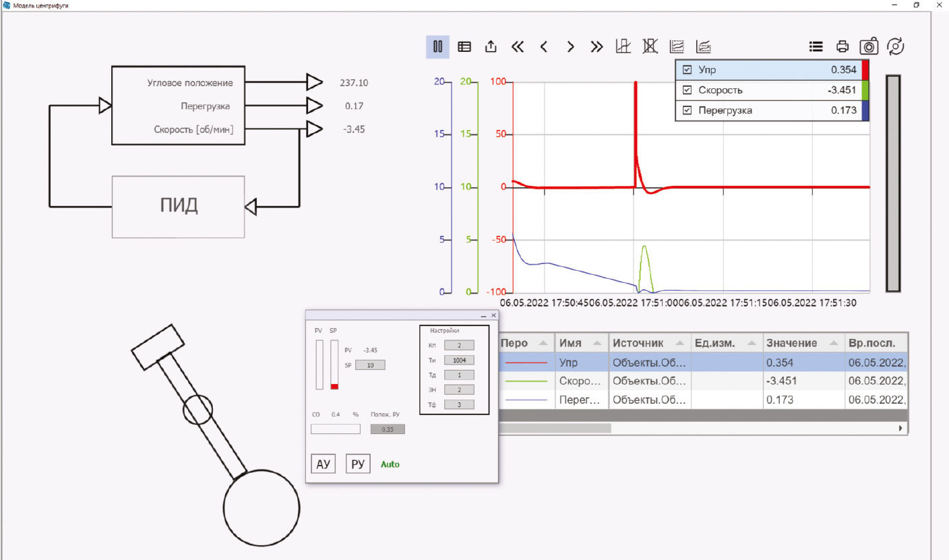The height and width of the screenshot is (560, 949).
Task: Remove the chart cursor via the crossed-out icon
Action: click(x=650, y=46)
